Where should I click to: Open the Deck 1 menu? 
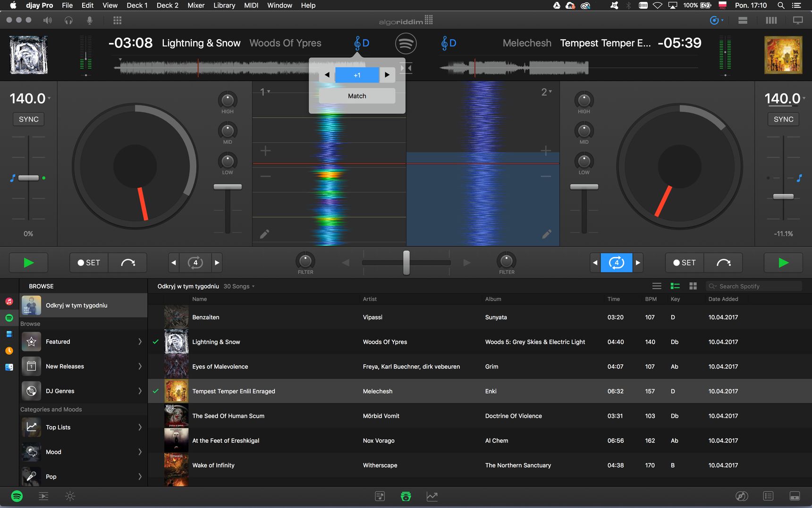137,5
